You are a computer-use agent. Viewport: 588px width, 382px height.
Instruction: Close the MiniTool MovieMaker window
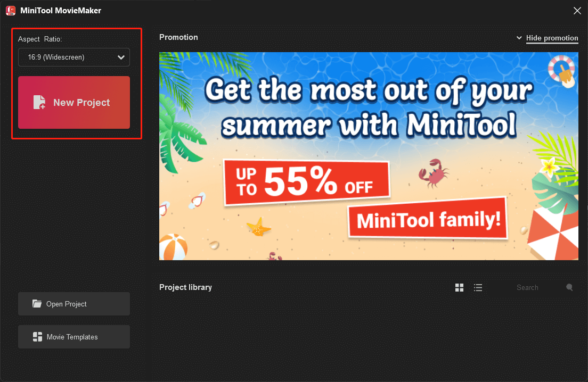point(577,11)
